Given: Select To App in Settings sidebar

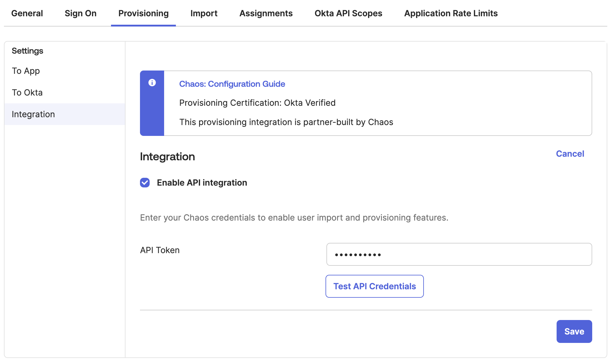Looking at the screenshot, I should (x=65, y=71).
